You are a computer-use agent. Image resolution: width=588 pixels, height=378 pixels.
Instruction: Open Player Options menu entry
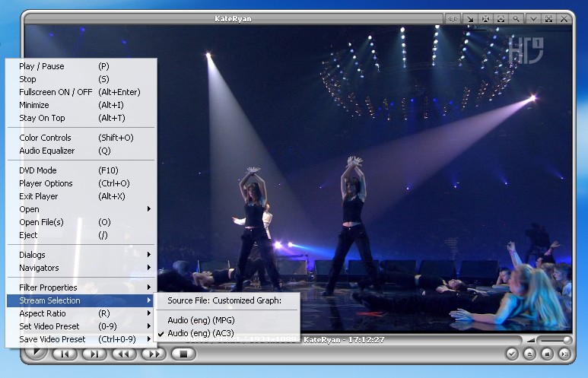[81, 183]
